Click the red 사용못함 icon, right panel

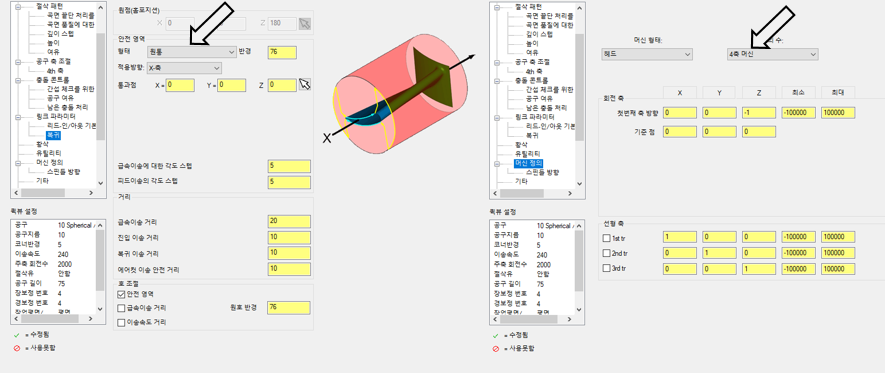496,348
